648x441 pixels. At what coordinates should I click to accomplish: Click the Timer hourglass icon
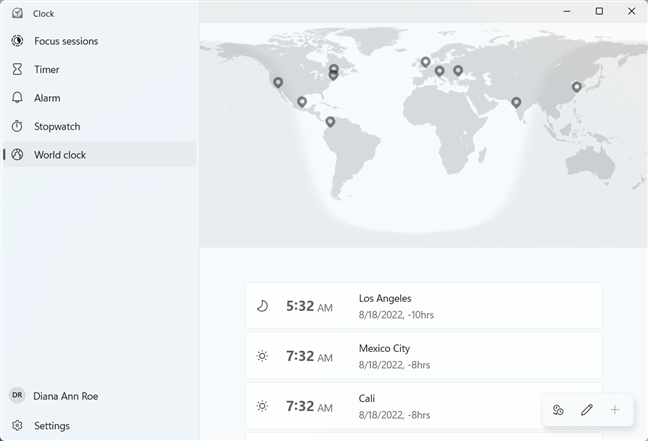[x=17, y=70]
